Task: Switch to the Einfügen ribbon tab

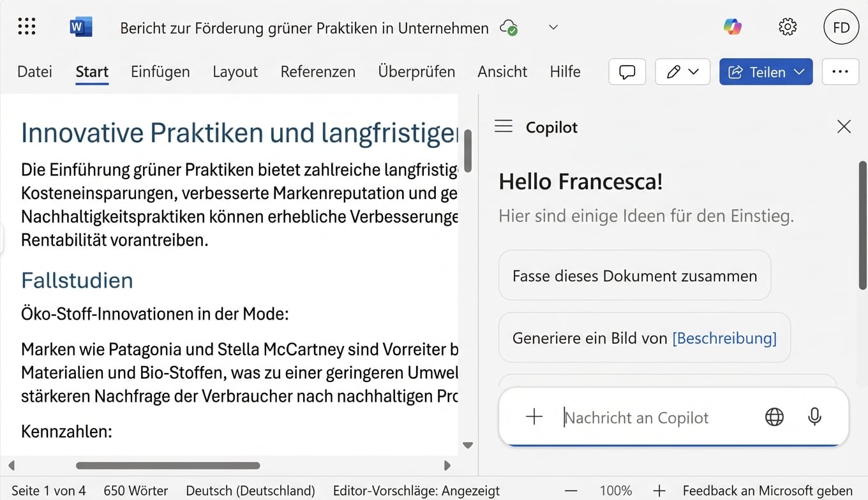Action: 160,71
